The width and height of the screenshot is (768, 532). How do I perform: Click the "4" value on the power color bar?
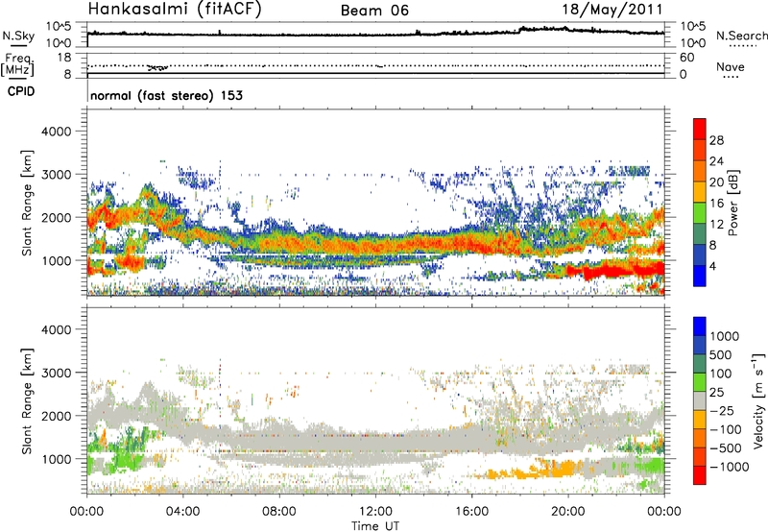712,266
